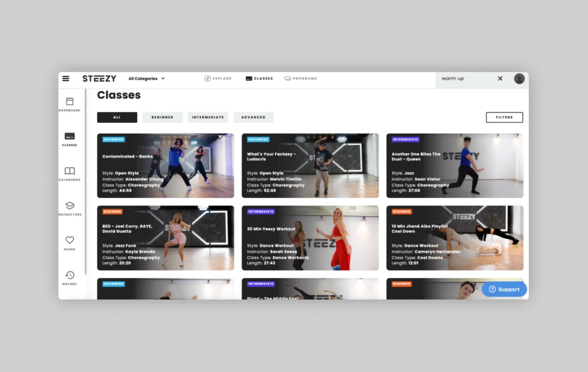This screenshot has height=372, width=588.
Task: Select Classes icon in the sidebar
Action: (x=69, y=139)
